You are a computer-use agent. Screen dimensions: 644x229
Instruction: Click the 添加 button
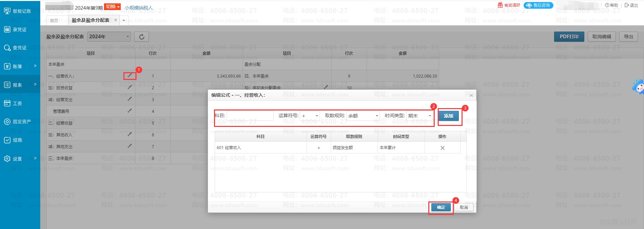point(448,116)
